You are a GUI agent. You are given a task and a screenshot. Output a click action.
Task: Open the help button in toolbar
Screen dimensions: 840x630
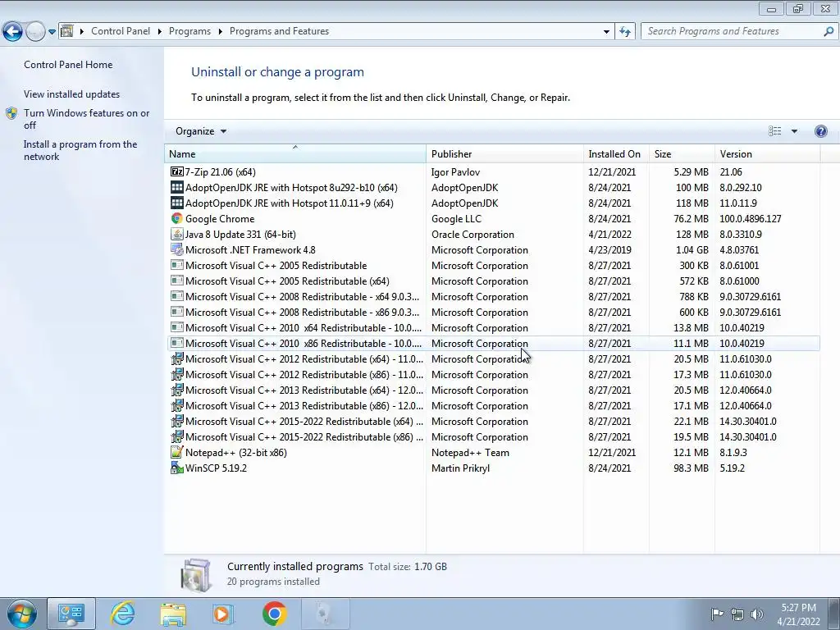point(820,131)
